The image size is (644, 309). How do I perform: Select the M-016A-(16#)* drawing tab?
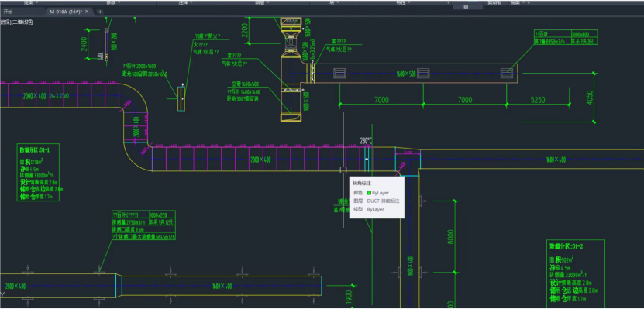[66, 12]
